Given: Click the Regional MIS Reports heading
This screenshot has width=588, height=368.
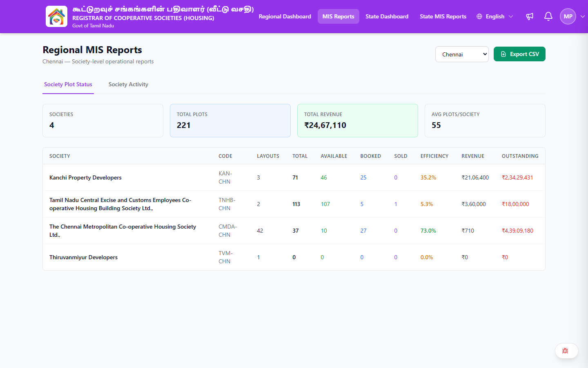Looking at the screenshot, I should (x=92, y=50).
